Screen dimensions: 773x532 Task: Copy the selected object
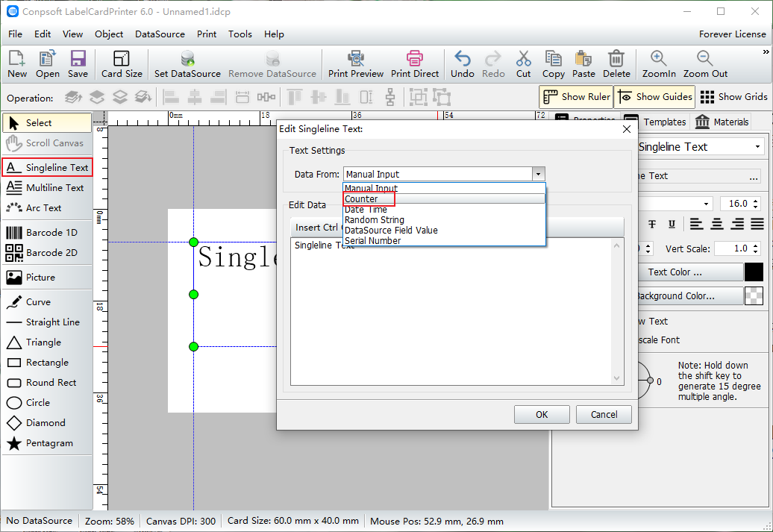click(553, 64)
